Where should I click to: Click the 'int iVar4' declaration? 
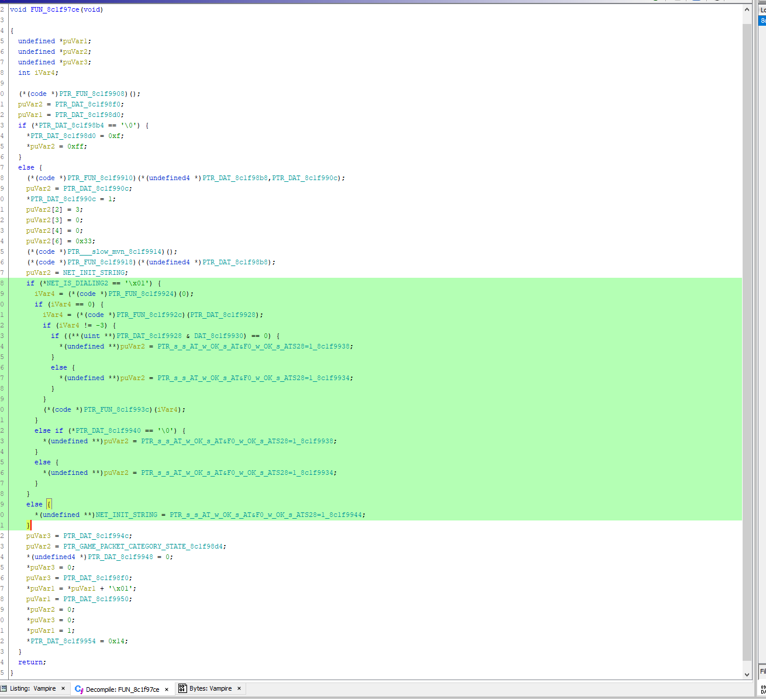coord(39,73)
